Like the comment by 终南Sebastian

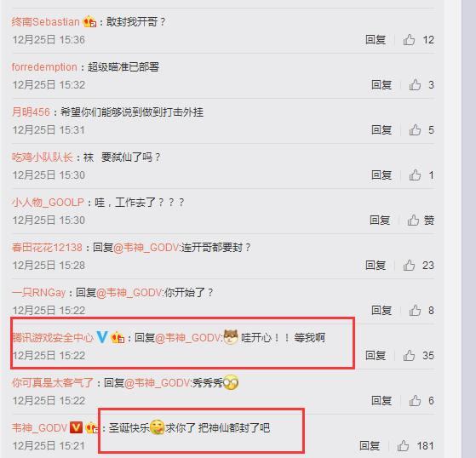tap(409, 40)
